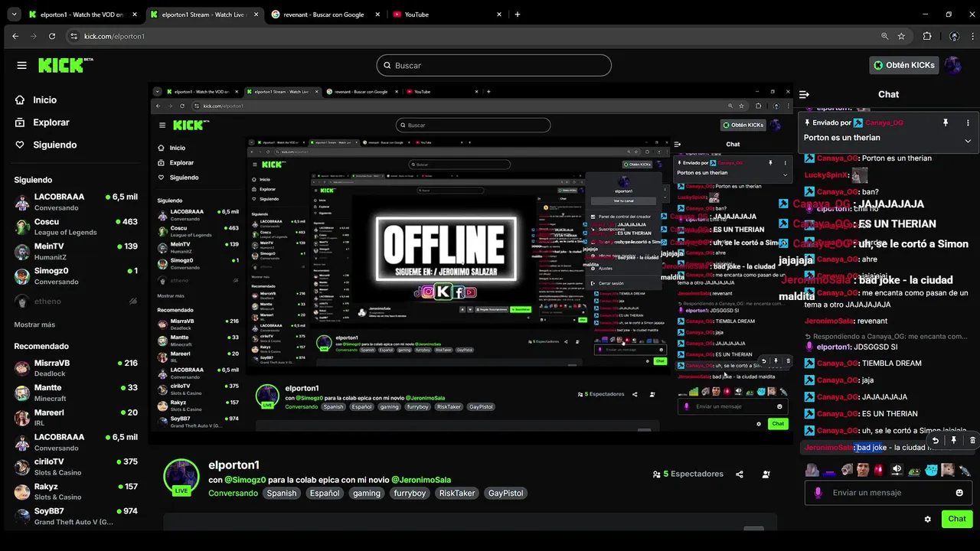Open Mantte Minecraft recommended channel
Screen dimensions: 980x551
tap(76, 393)
